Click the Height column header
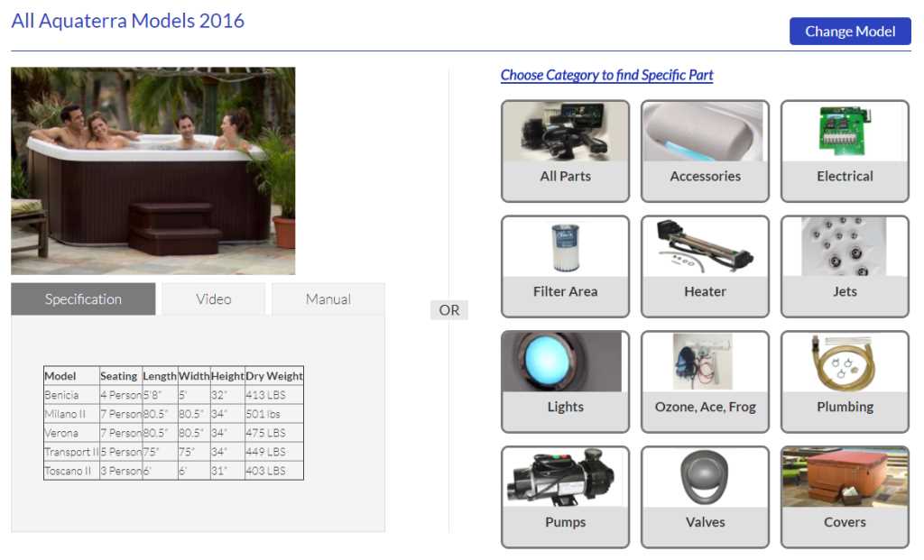Viewport: 924px width, 560px height. [227, 376]
